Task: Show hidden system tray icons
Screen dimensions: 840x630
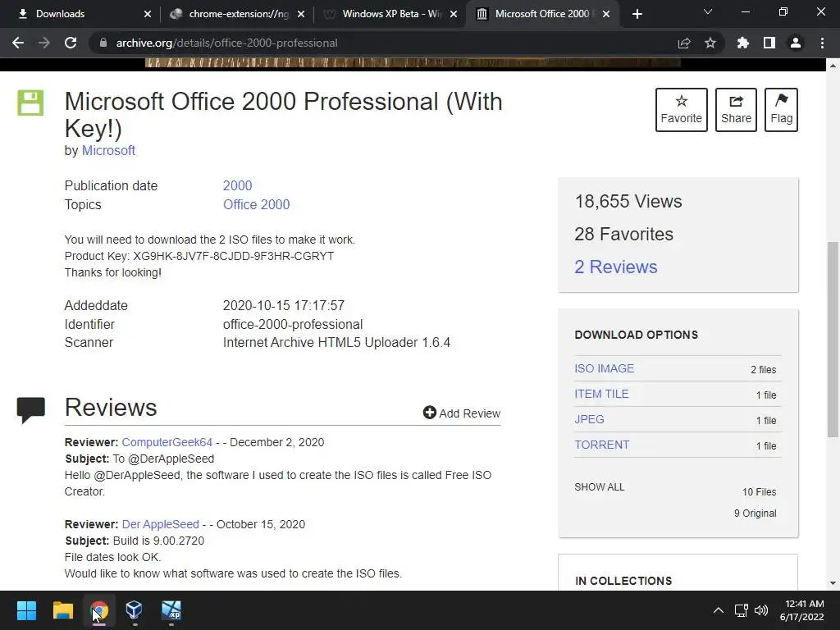Action: click(719, 610)
